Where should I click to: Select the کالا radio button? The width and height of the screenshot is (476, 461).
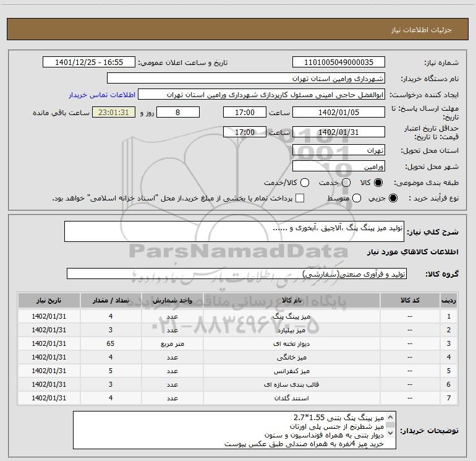point(378,183)
